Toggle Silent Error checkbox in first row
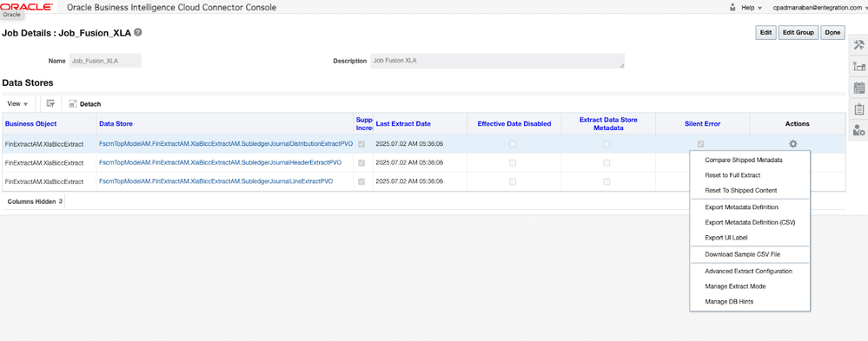Image resolution: width=868 pixels, height=341 pixels. click(701, 144)
